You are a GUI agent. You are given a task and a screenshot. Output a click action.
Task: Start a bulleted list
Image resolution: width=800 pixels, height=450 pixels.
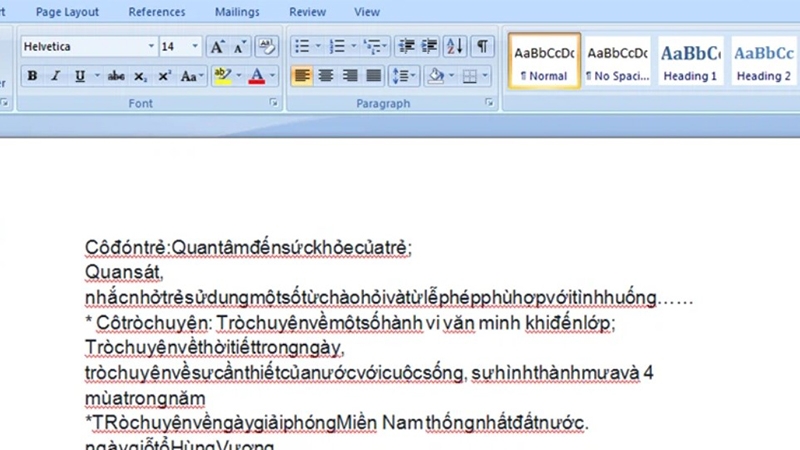coord(302,46)
